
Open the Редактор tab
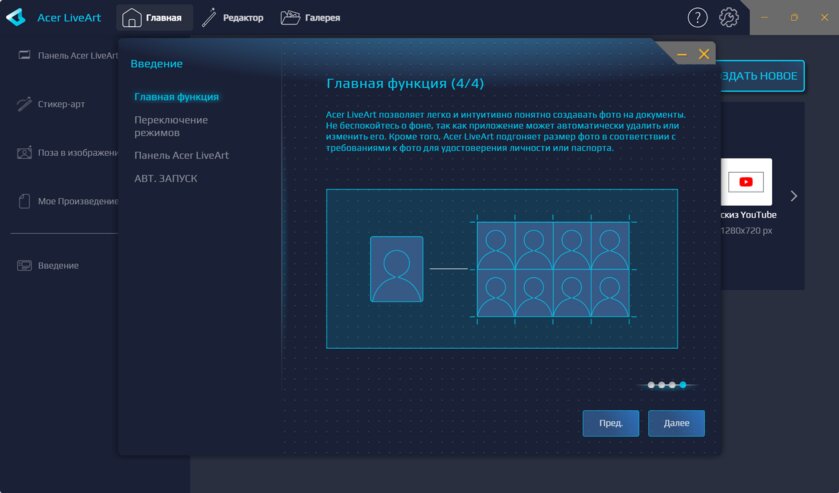coord(232,17)
